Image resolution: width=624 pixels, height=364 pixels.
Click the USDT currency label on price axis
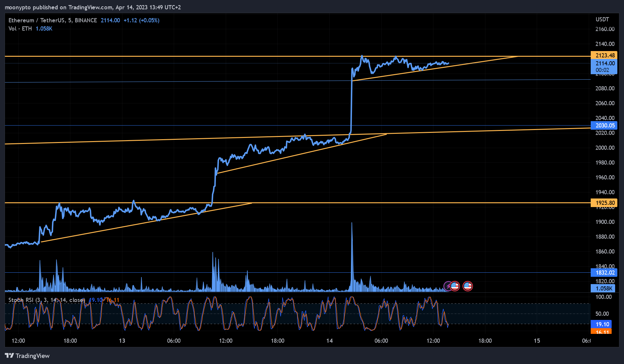602,19
